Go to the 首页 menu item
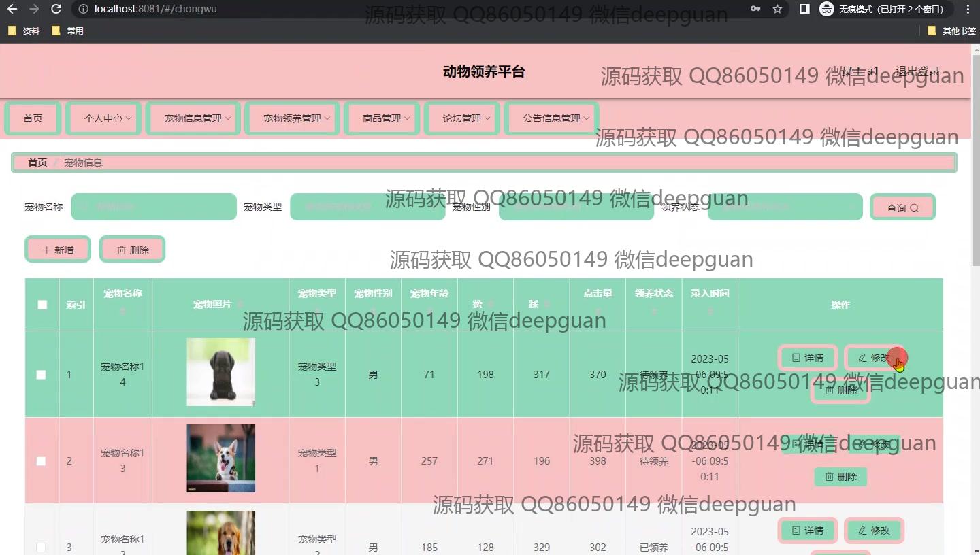Viewport: 980px width, 555px height. pos(33,118)
